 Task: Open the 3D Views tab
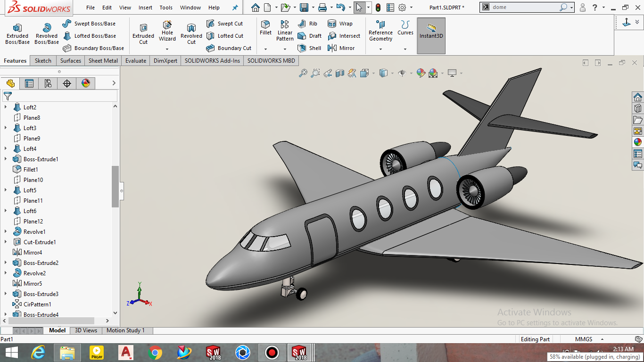(86, 330)
